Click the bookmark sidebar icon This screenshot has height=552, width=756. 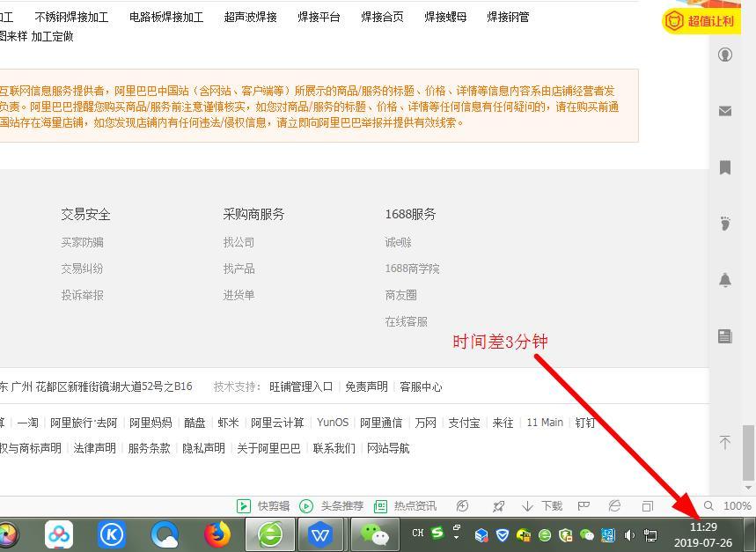724,167
